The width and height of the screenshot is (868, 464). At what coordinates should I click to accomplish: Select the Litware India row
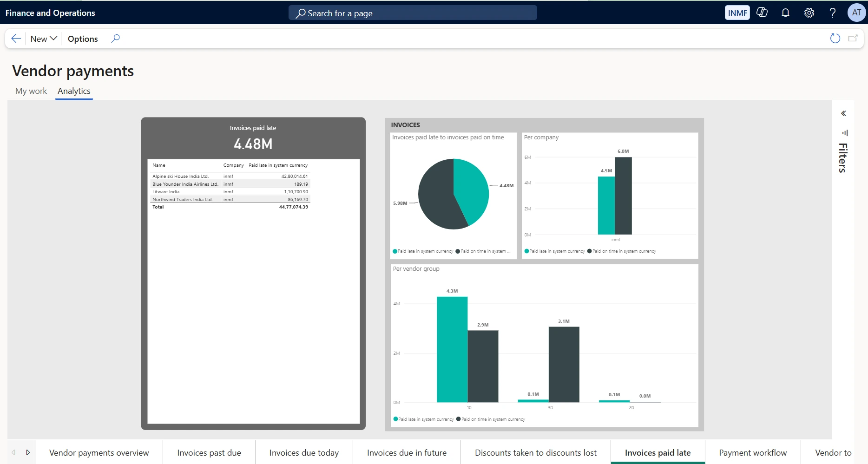pos(230,192)
